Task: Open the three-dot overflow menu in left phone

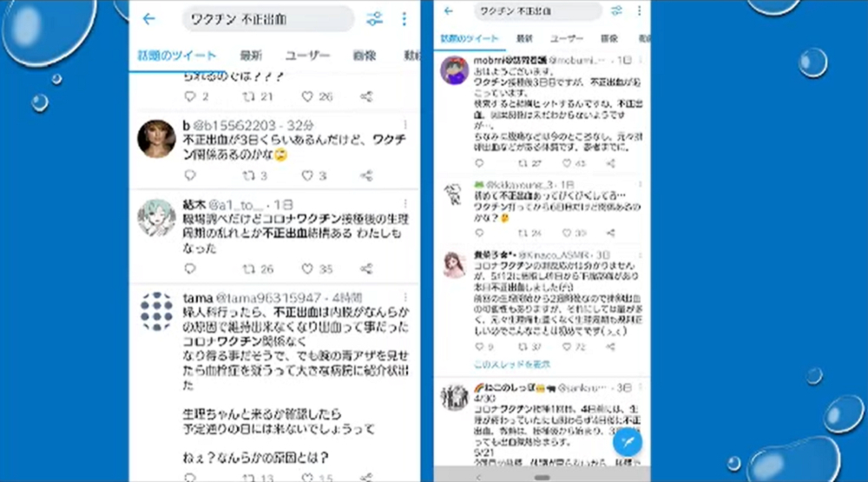Action: point(404,19)
